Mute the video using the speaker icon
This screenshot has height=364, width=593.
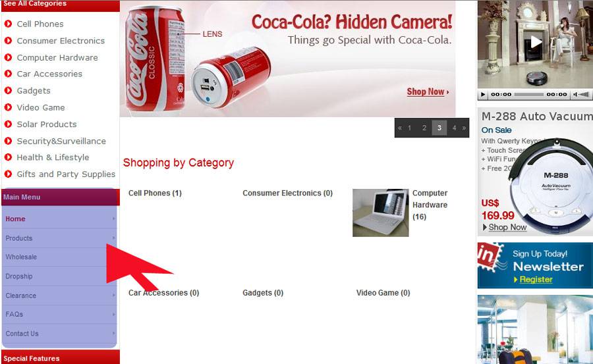click(575, 95)
